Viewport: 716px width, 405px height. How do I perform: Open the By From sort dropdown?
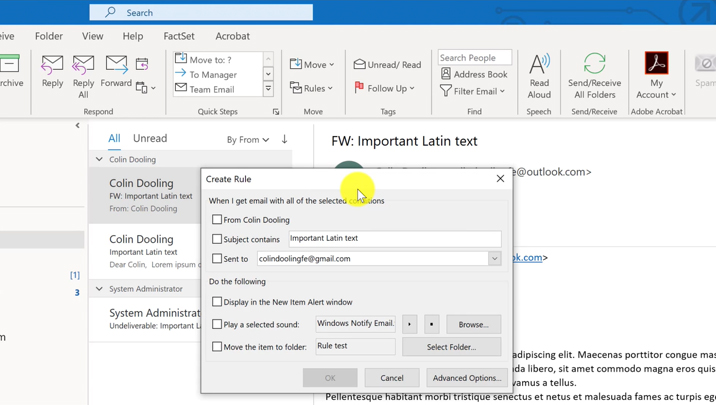[248, 140]
